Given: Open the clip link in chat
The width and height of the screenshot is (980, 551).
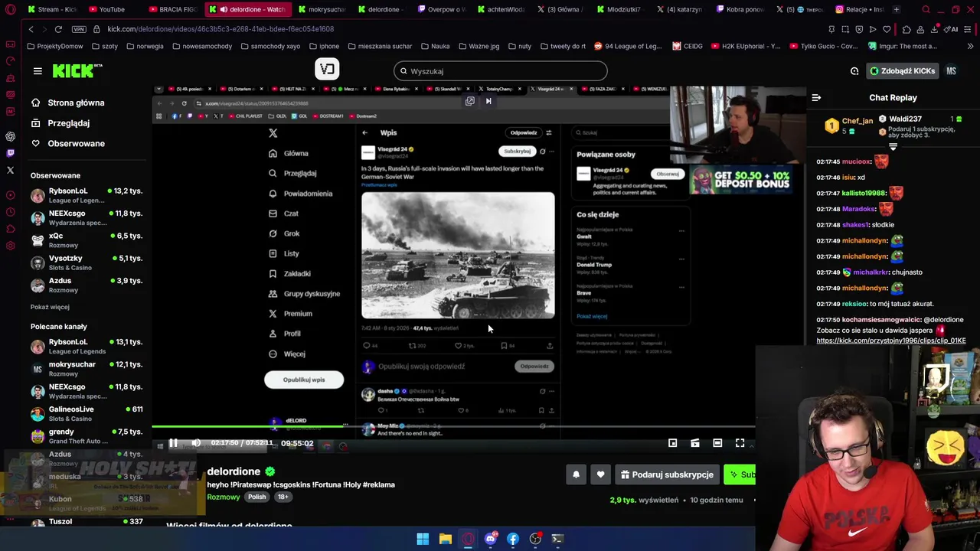Looking at the screenshot, I should (x=890, y=341).
